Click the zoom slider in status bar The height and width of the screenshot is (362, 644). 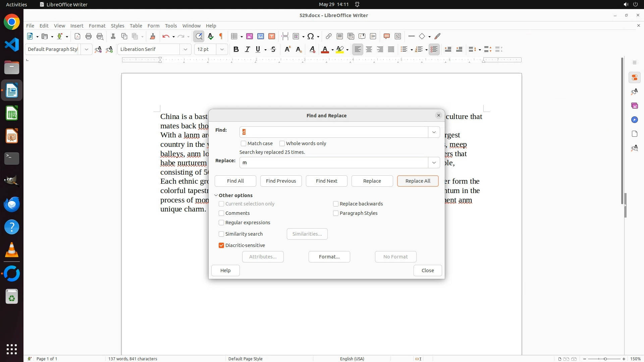click(x=605, y=359)
